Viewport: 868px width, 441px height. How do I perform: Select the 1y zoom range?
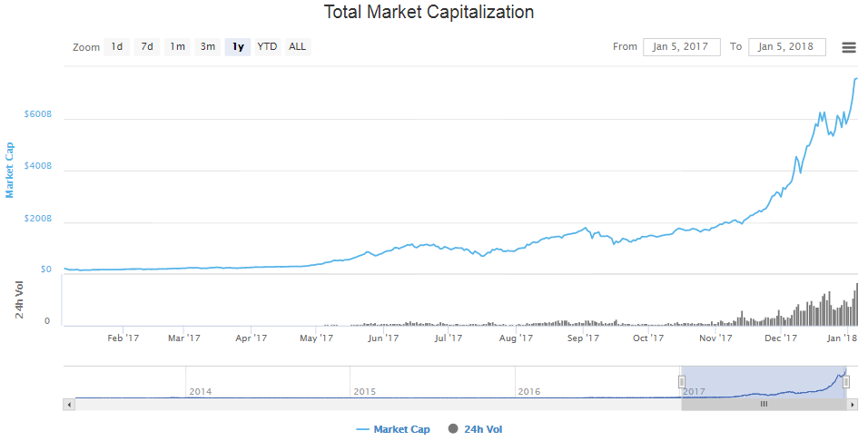238,47
